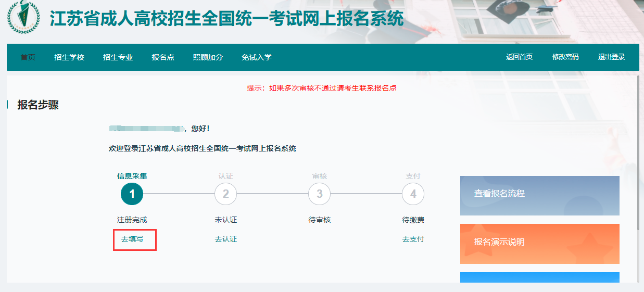
Task: Open 照顾加分 navigation item
Action: [208, 57]
